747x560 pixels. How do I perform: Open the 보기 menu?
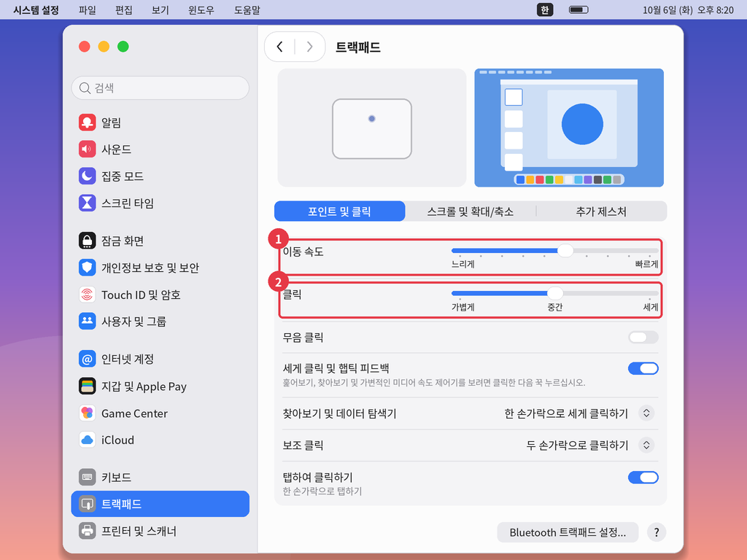tap(160, 10)
